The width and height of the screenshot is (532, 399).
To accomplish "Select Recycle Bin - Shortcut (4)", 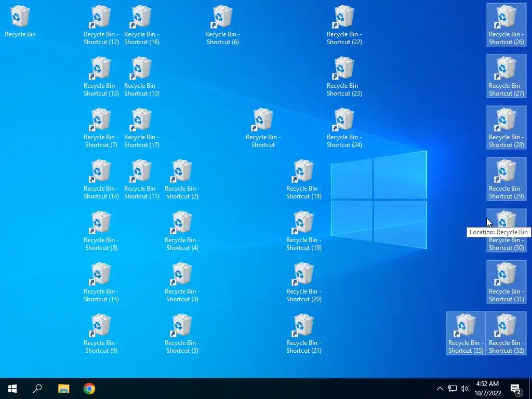I will [x=182, y=231].
